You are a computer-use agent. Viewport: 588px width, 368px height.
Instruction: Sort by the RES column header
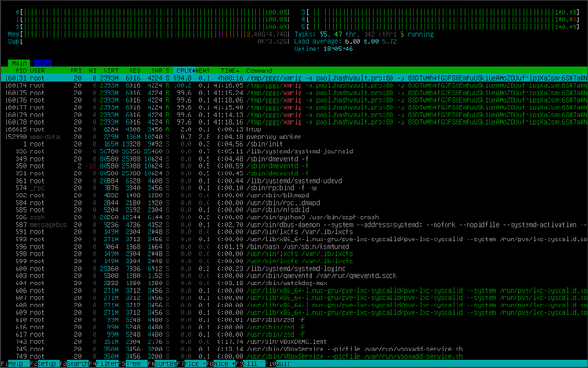pos(134,71)
